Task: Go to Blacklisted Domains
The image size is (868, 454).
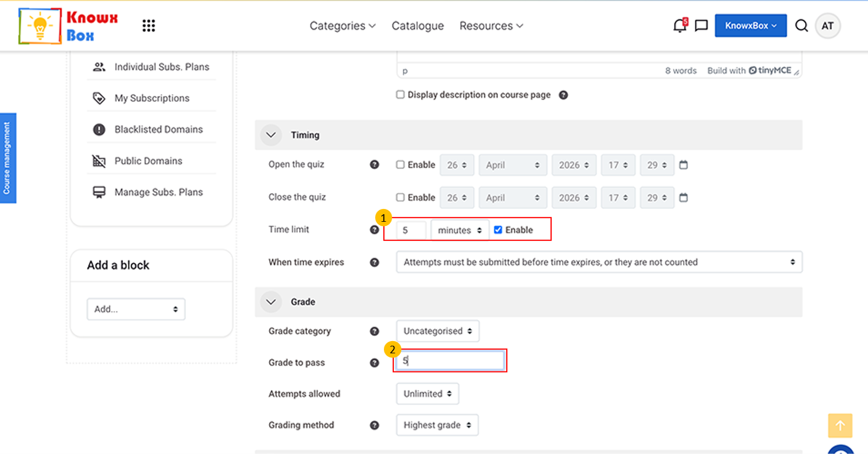Action: tap(159, 130)
